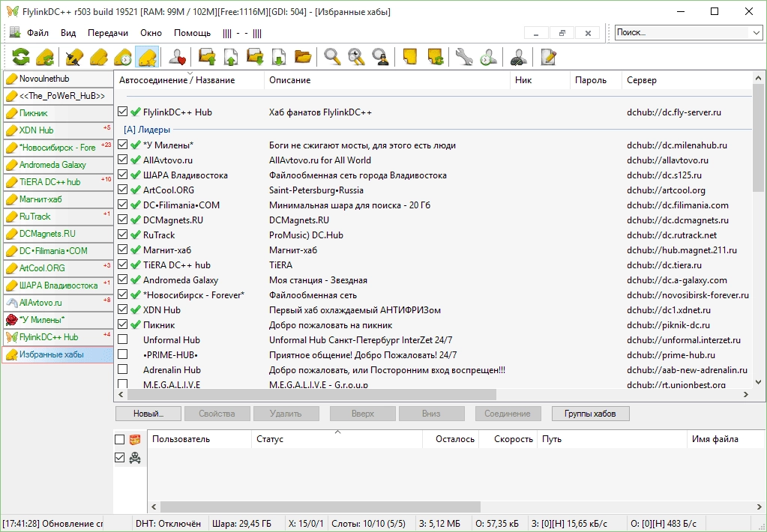Click the Соединение button
This screenshot has width=767, height=532.
(x=508, y=414)
